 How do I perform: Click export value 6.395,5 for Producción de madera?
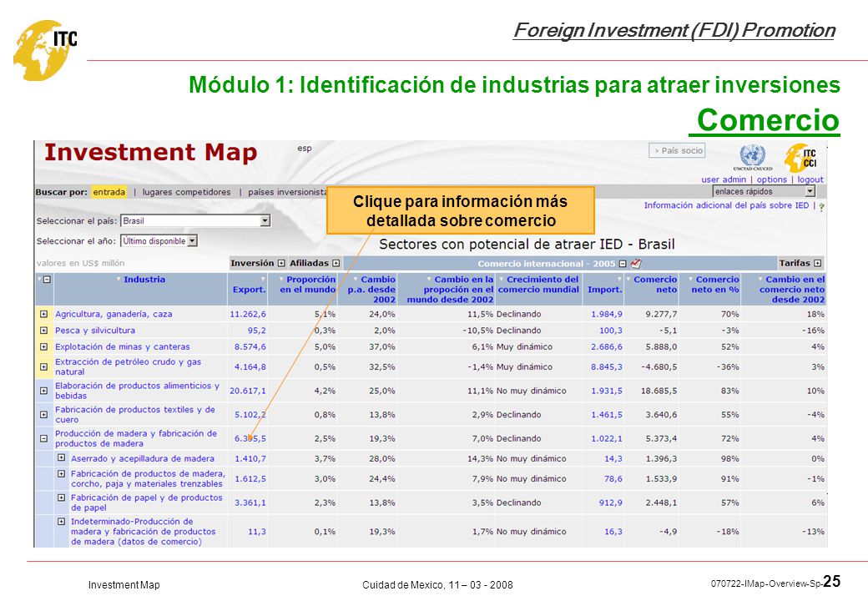(250, 438)
